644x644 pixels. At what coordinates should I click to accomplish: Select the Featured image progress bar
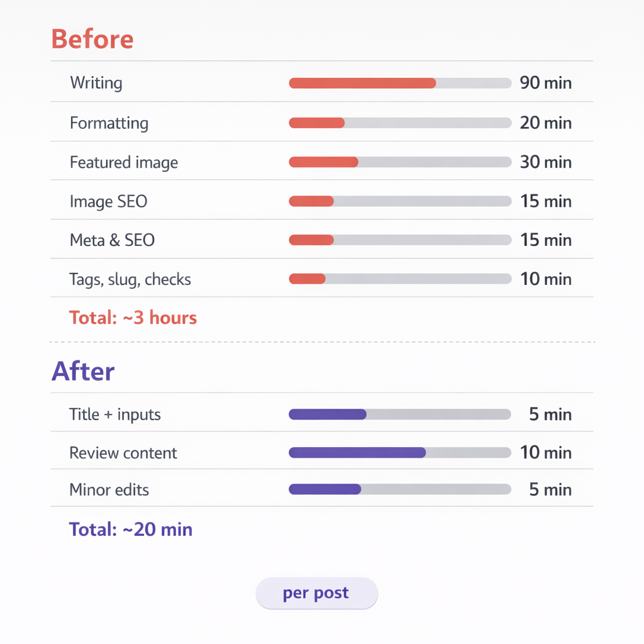(400, 162)
